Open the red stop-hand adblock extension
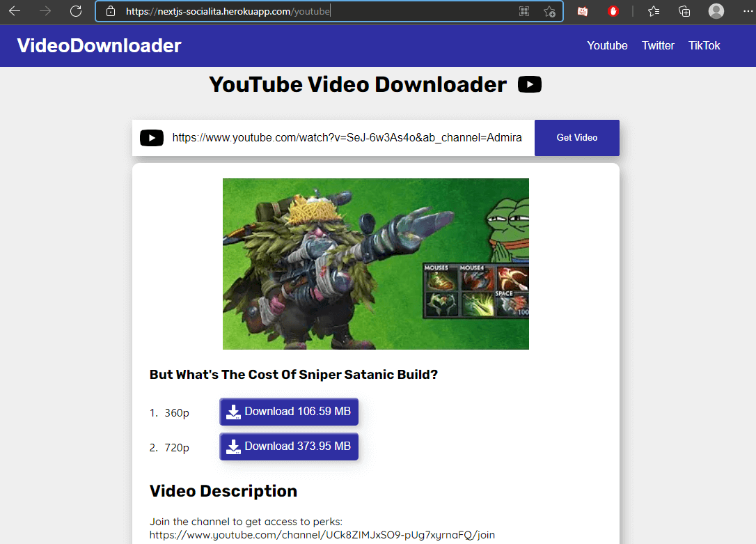Screen dimensions: 756x544 (x=613, y=11)
